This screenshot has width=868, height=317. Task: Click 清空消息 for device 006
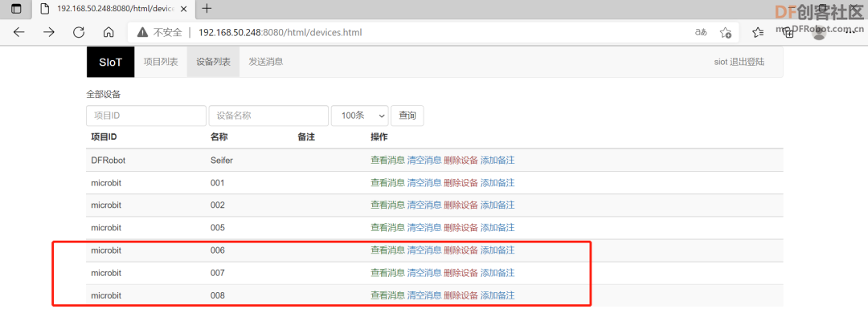(424, 250)
